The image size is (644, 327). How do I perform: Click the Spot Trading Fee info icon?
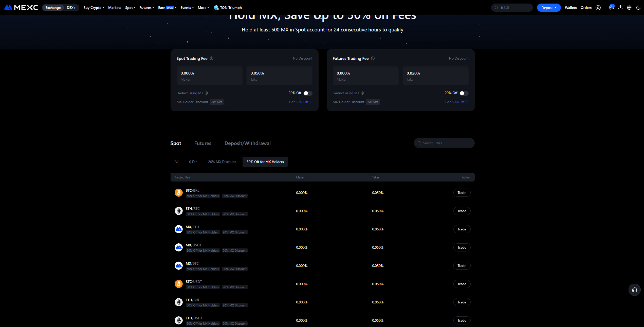[x=212, y=58]
